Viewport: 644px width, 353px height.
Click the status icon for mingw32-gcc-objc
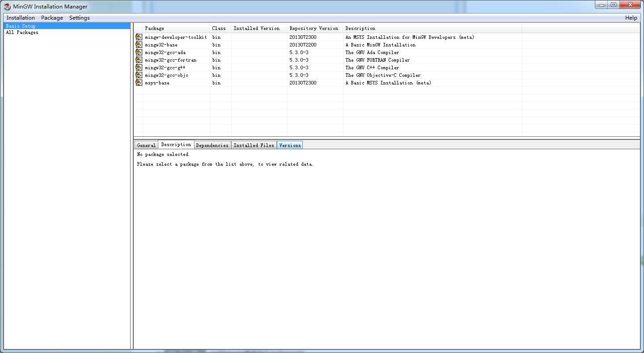tap(139, 75)
